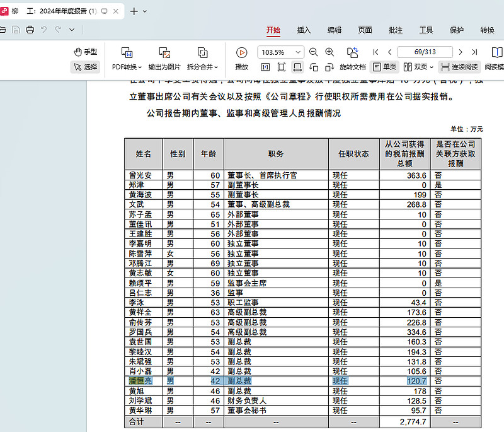The image size is (504, 432).
Task: Click the zoom out magnifier icon
Action: [314, 52]
